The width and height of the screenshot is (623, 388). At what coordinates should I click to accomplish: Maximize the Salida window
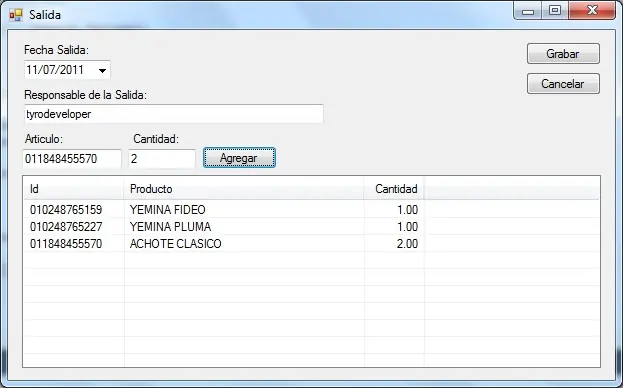(x=555, y=11)
